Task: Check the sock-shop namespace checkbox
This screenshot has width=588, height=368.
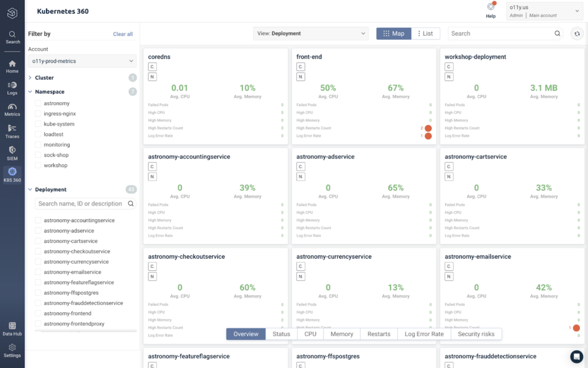Action: pos(38,155)
